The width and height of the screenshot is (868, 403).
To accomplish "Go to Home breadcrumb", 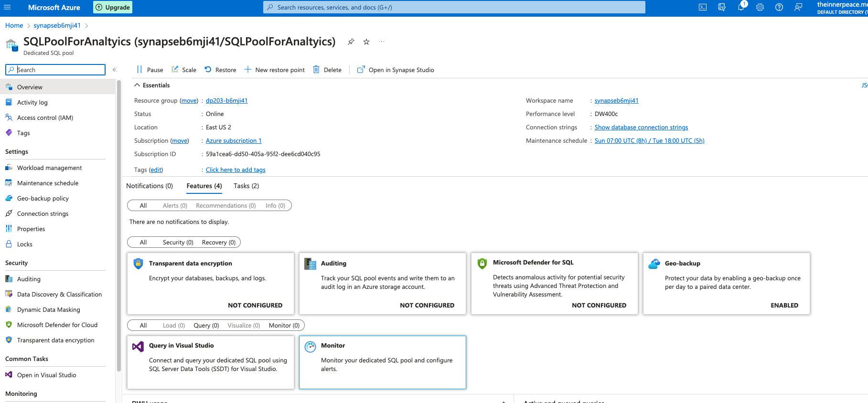I will pyautogui.click(x=14, y=25).
